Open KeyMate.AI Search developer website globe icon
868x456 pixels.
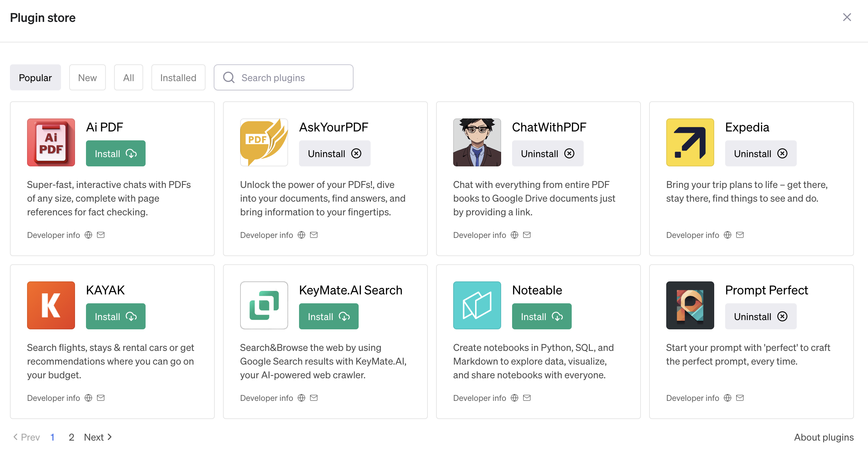coord(301,398)
